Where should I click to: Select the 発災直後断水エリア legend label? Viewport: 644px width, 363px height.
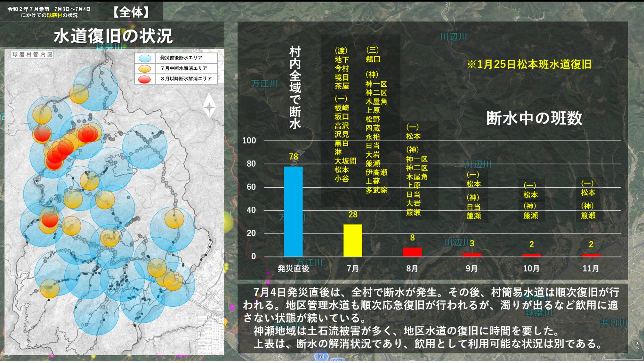click(x=181, y=58)
